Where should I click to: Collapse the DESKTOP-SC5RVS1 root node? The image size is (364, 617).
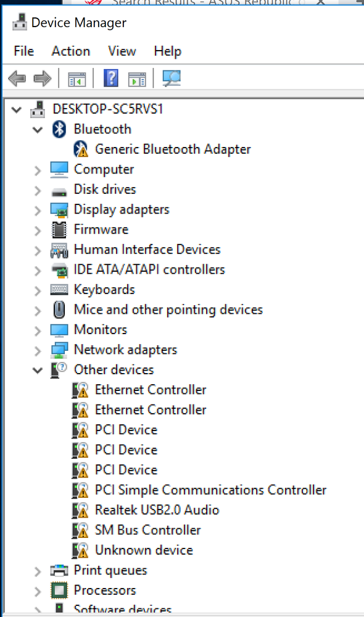17,109
